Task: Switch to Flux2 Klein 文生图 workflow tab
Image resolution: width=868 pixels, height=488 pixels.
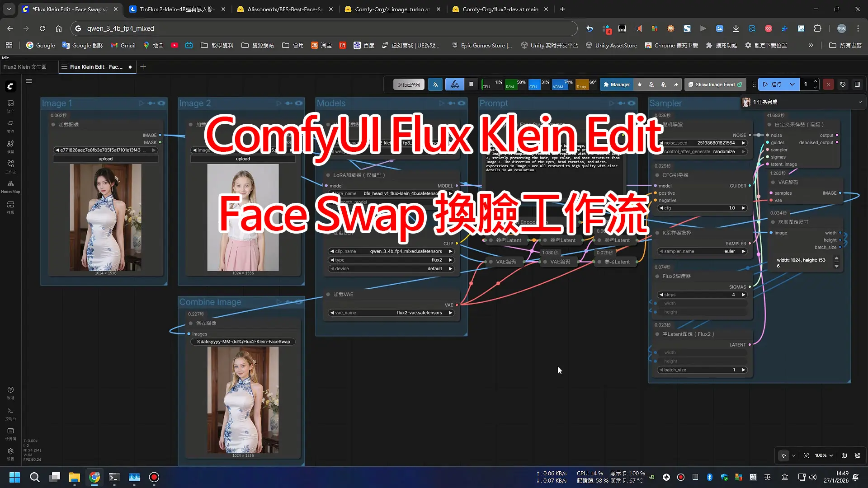Action: coord(25,67)
